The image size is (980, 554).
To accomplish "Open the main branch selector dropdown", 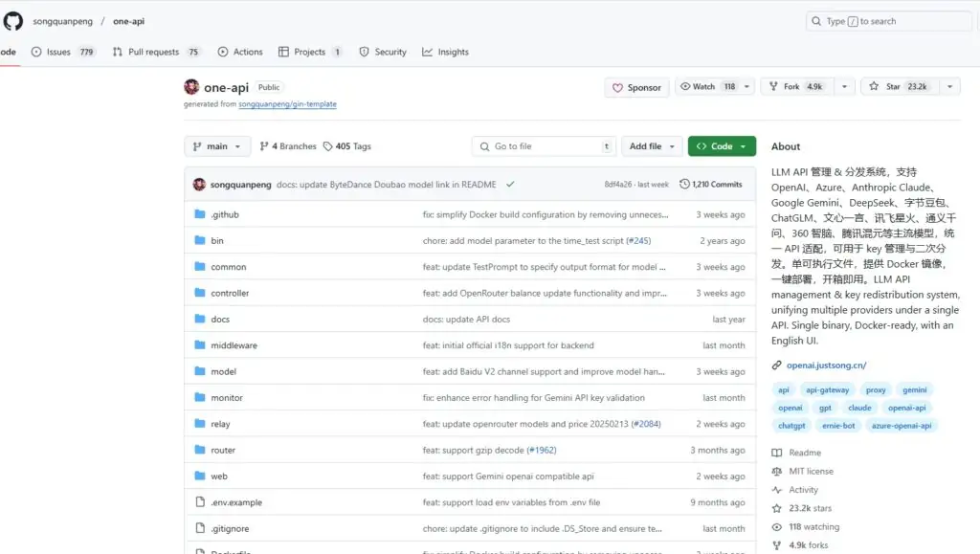I will tap(217, 145).
